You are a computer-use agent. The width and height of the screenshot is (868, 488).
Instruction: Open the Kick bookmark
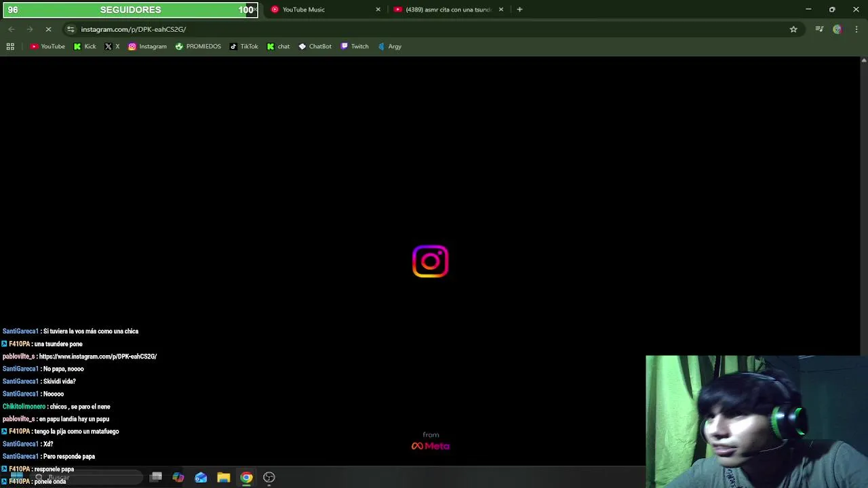(x=85, y=46)
